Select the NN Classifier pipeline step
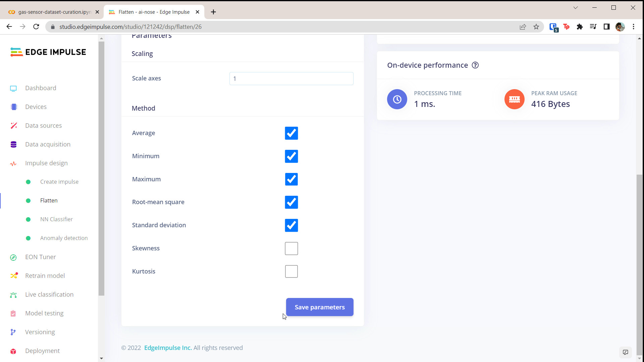The height and width of the screenshot is (362, 644). 57,219
